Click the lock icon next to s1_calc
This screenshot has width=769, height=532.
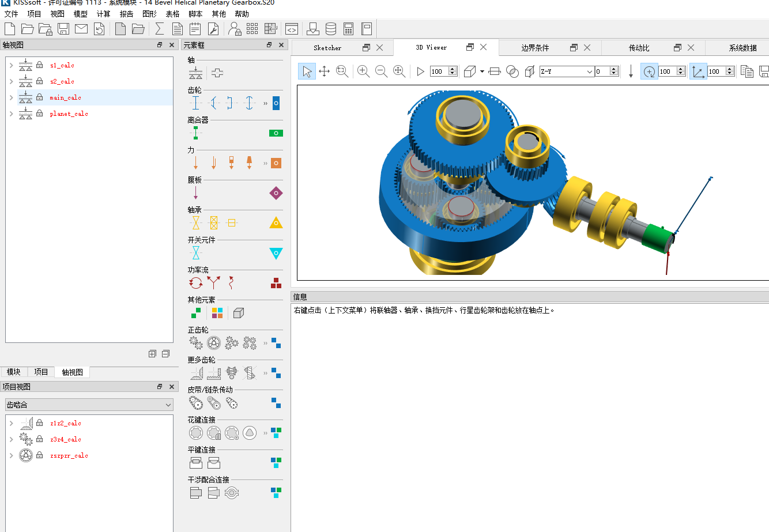click(x=40, y=65)
